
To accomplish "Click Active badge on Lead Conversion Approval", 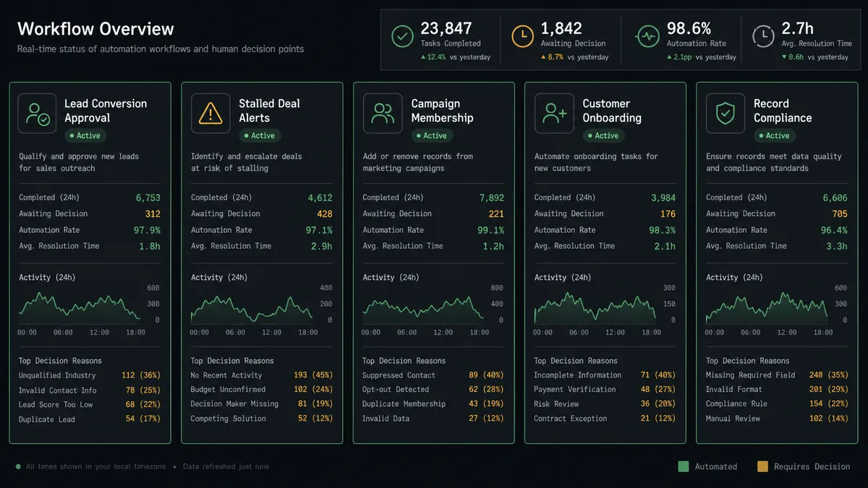I will pos(85,136).
